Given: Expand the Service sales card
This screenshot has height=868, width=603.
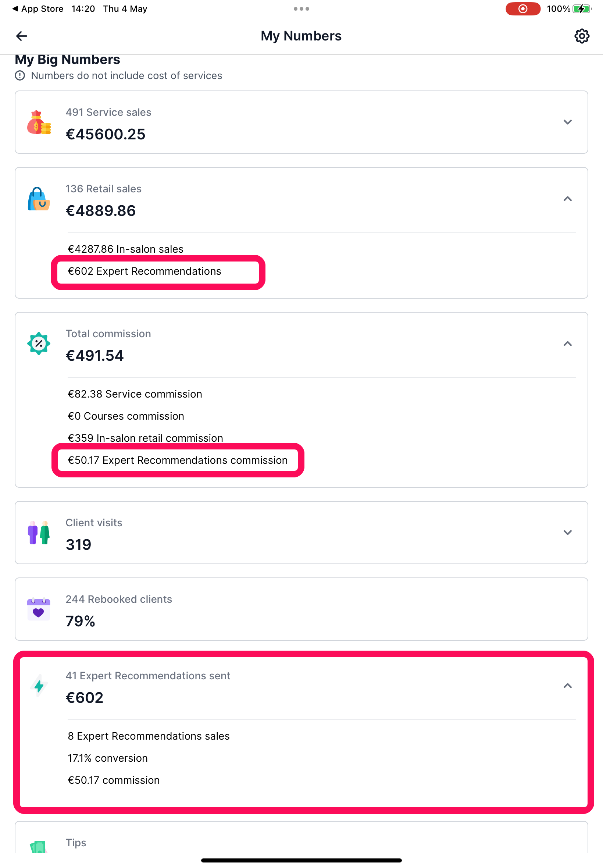Looking at the screenshot, I should (x=567, y=122).
